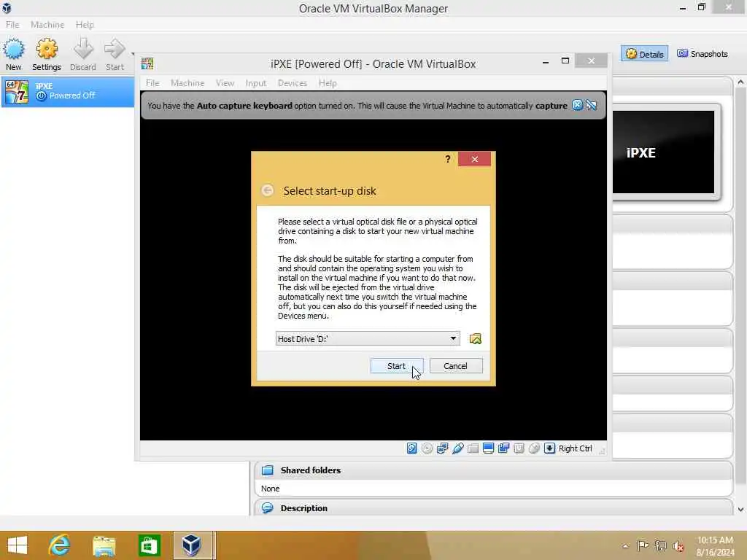Viewport: 747px width, 560px height.
Task: Switch to the Snapshots view
Action: coord(703,54)
